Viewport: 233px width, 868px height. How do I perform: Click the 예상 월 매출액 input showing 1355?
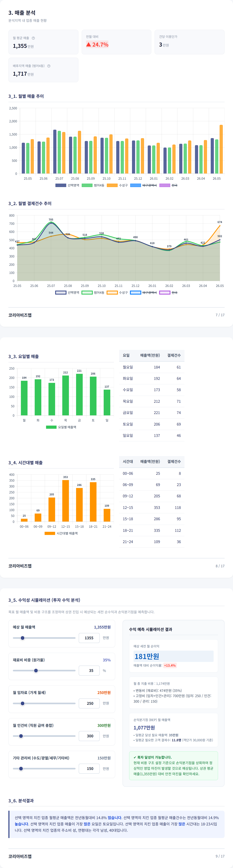[89, 638]
